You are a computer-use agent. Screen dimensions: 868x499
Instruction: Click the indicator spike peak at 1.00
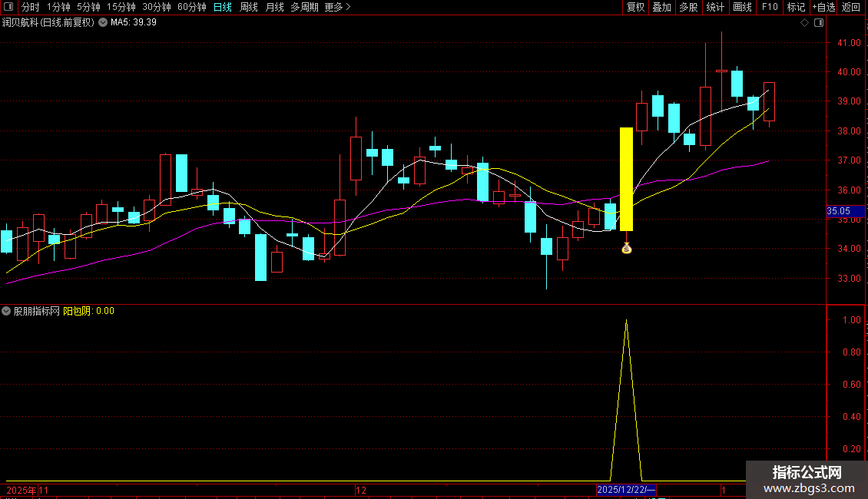point(626,321)
